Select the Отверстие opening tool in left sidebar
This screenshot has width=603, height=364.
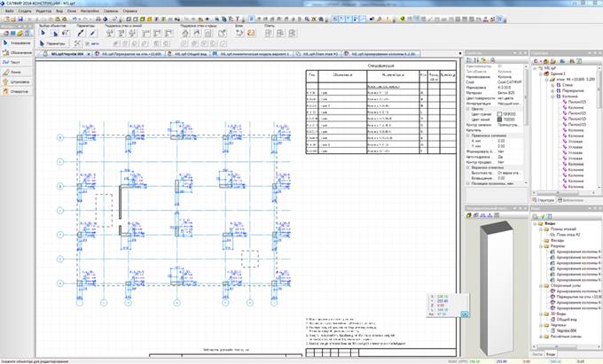pyautogui.click(x=17, y=92)
